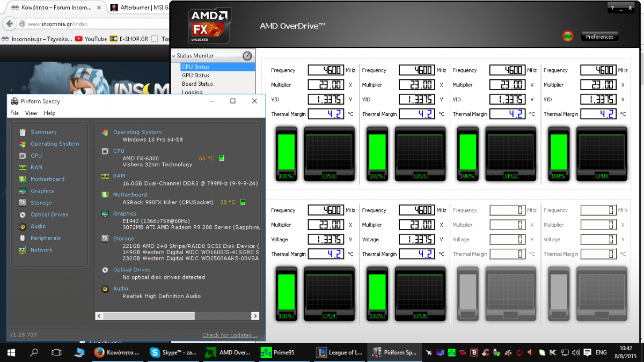644x362 pixels.
Task: Open Motherboard in Speccy sidebar
Action: tap(47, 179)
